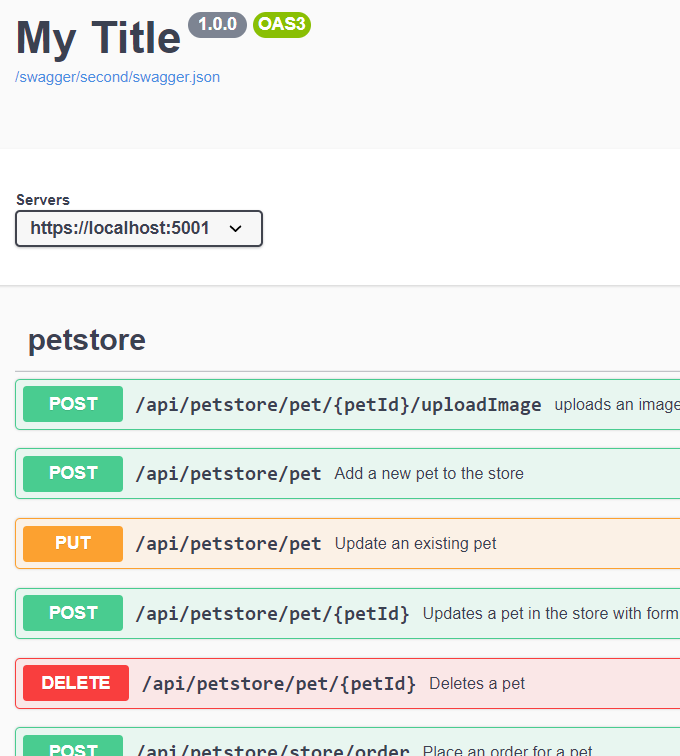The width and height of the screenshot is (680, 756).
Task: Click 'Updates a pet in the store with form' text
Action: pos(551,613)
